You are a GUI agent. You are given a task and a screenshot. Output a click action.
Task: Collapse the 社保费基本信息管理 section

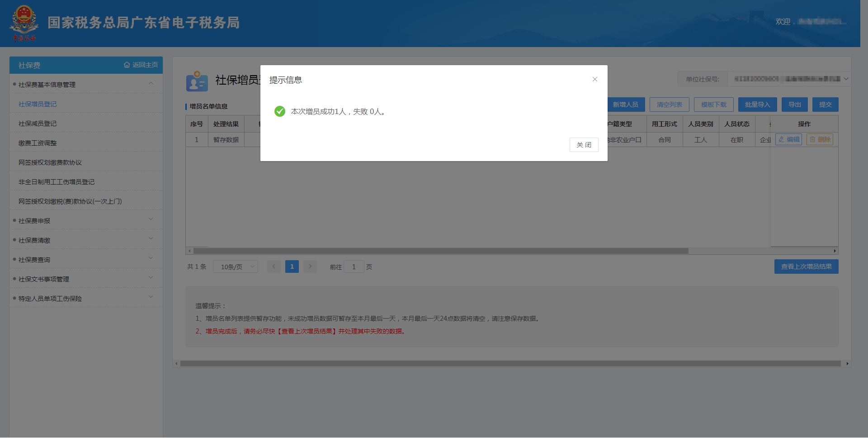[151, 84]
